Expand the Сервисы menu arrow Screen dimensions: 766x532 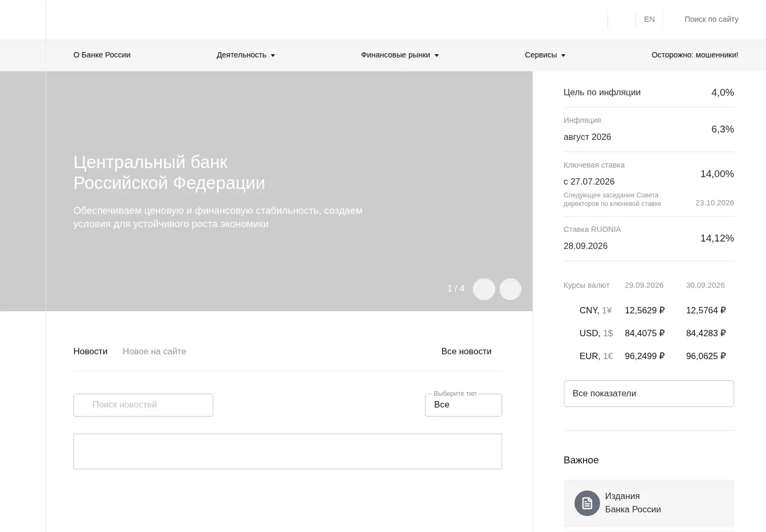pyautogui.click(x=563, y=55)
